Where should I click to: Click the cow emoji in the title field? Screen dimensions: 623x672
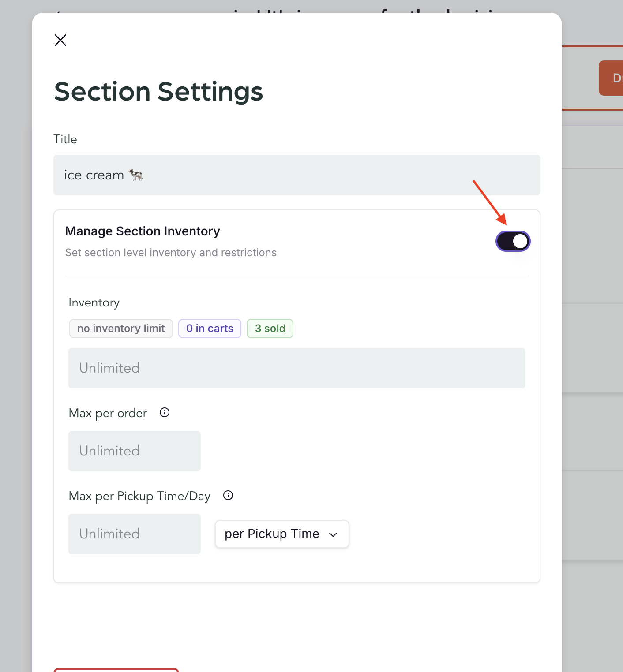click(x=136, y=175)
